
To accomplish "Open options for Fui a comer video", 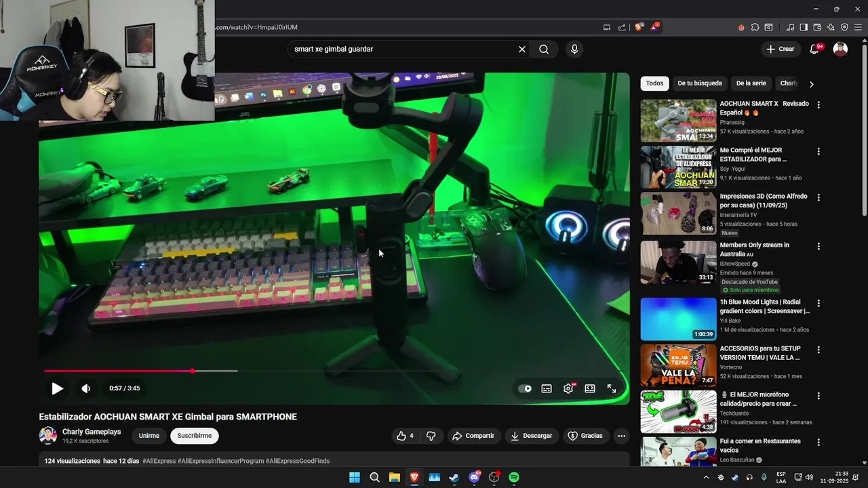I will 818,443.
